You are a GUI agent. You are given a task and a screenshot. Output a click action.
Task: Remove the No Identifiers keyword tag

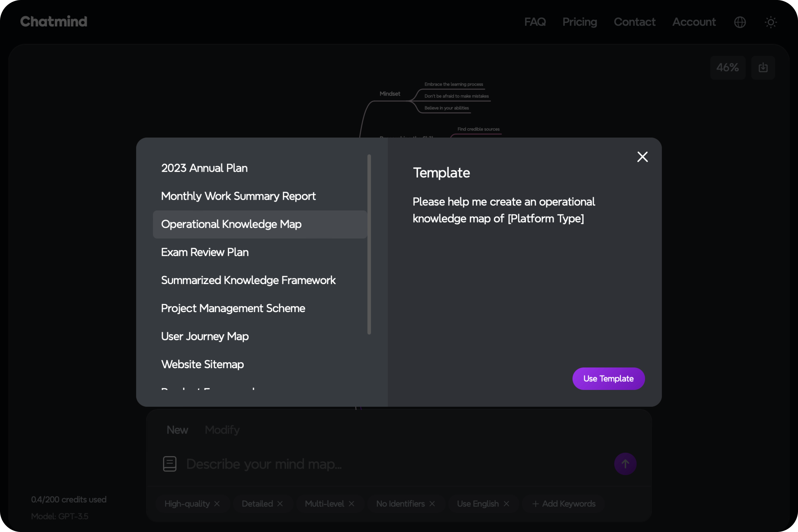(432, 504)
